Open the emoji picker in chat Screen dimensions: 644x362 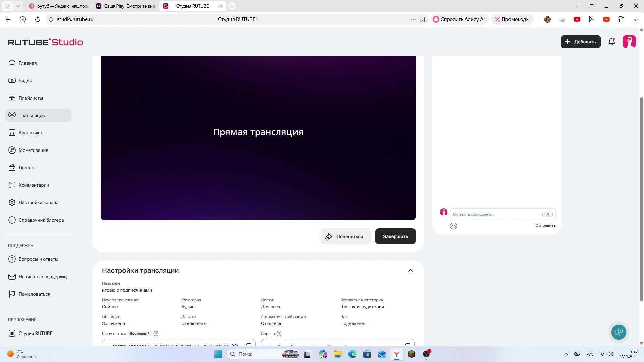pos(453,226)
